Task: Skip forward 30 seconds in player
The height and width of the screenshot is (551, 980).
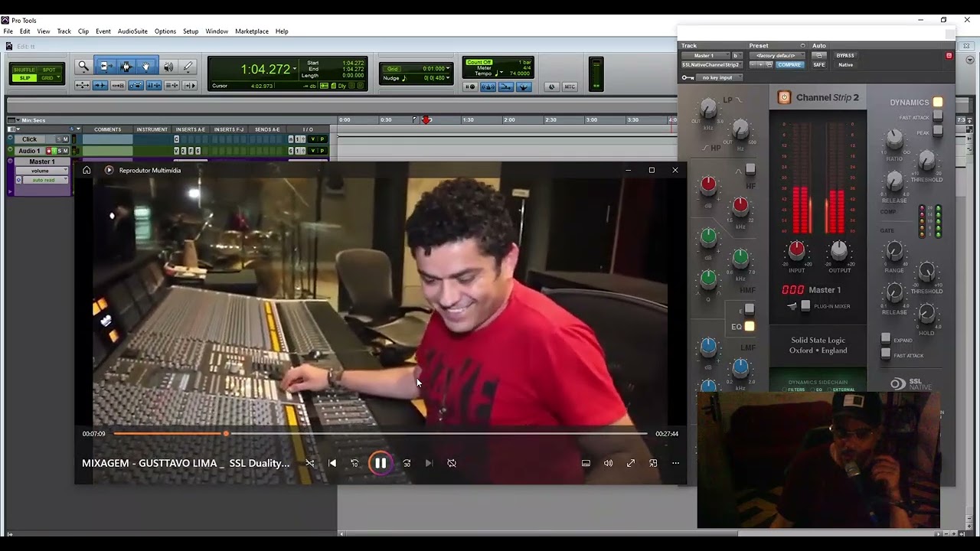Action: [x=407, y=463]
